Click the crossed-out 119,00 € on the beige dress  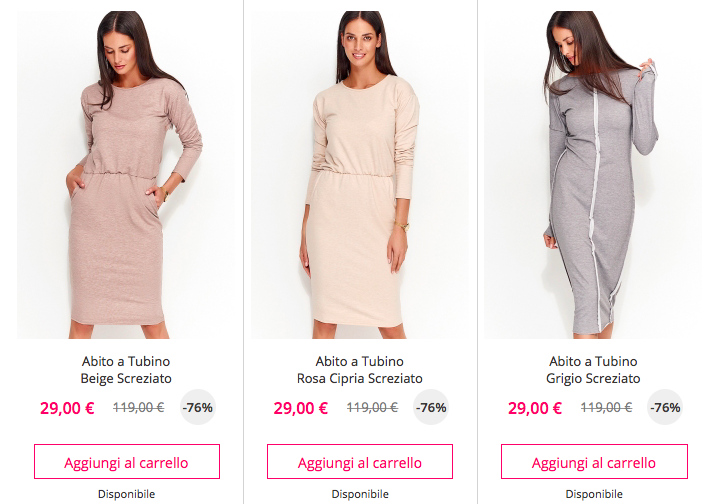tap(139, 407)
